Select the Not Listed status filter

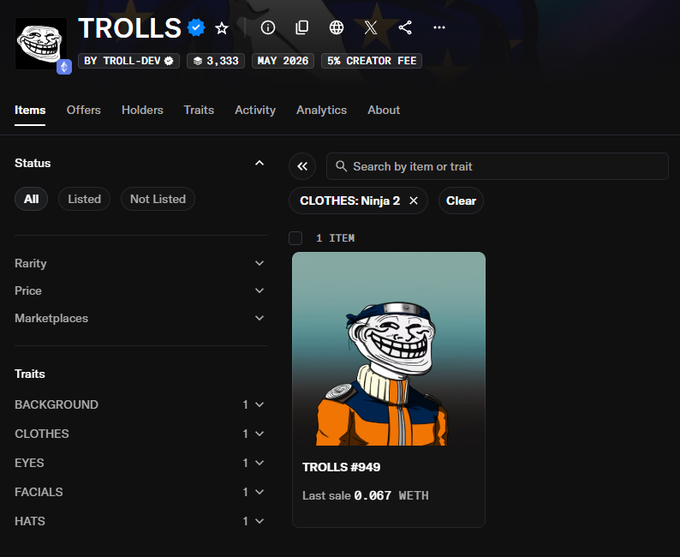[158, 199]
